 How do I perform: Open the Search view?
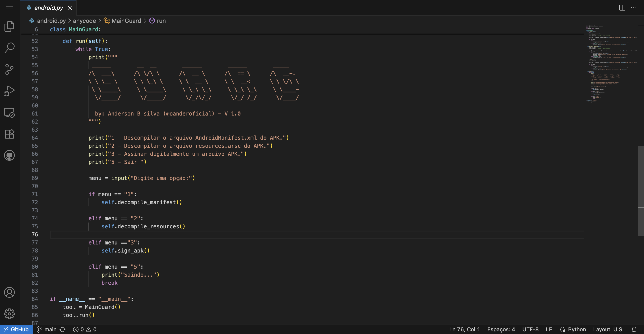click(9, 48)
